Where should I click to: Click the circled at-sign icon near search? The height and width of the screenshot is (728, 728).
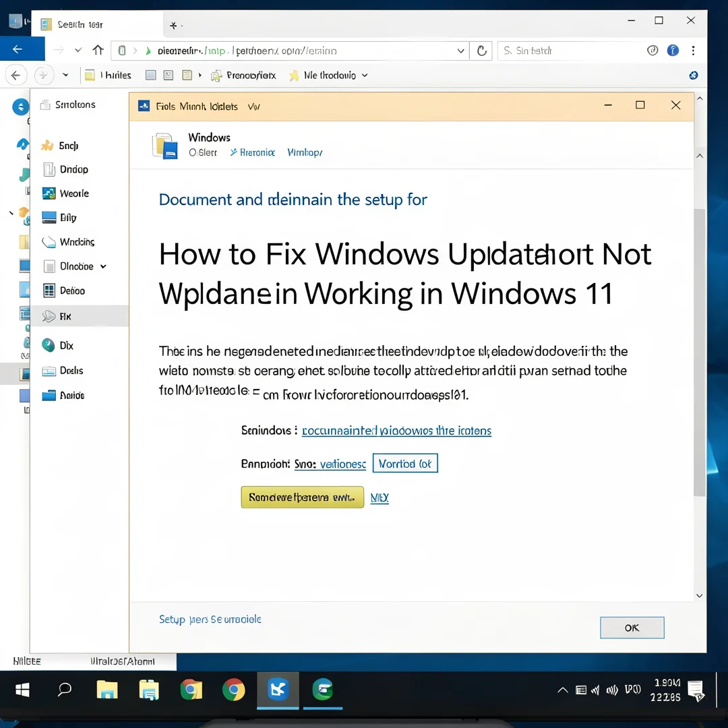pyautogui.click(x=653, y=50)
